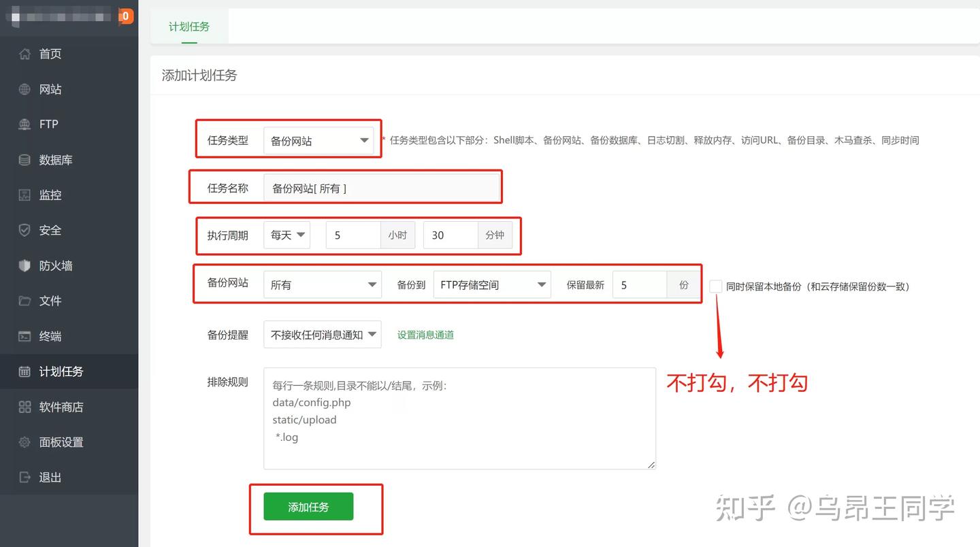Screen dimensions: 980x547
Task: Switch to the 计划任务 tab
Action: (189, 27)
